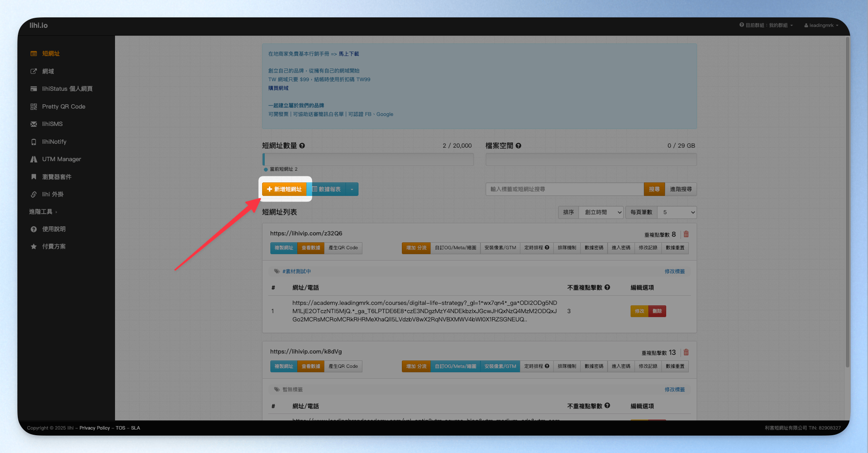The image size is (868, 453).
Task: Click 定時排程 for k8dVg
Action: point(536,367)
